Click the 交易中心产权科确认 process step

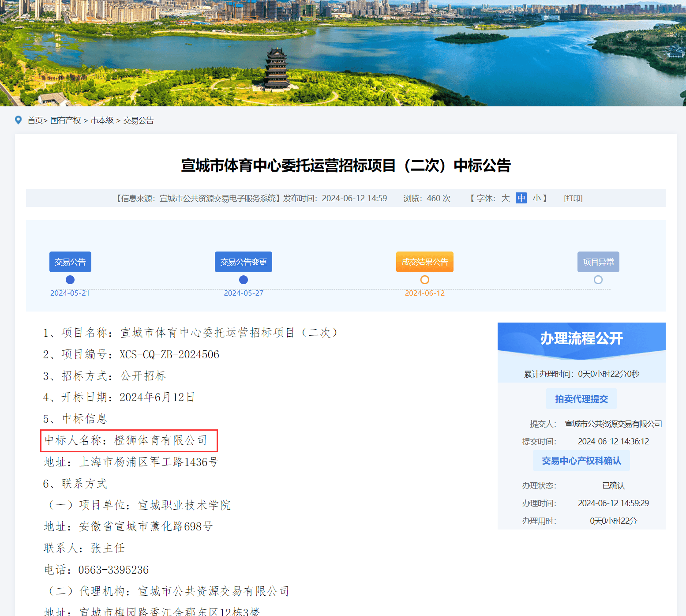pyautogui.click(x=581, y=461)
